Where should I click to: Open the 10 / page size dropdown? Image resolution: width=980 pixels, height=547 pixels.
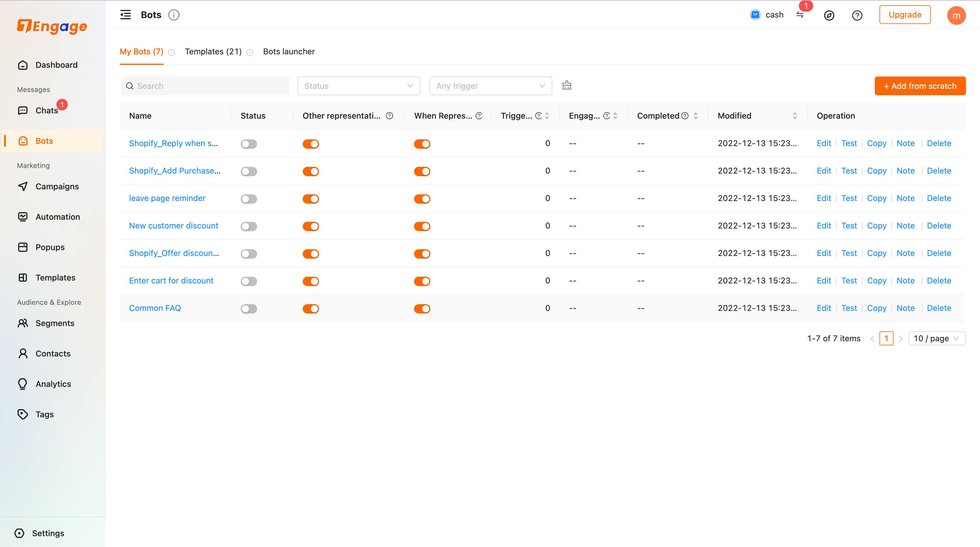(937, 338)
